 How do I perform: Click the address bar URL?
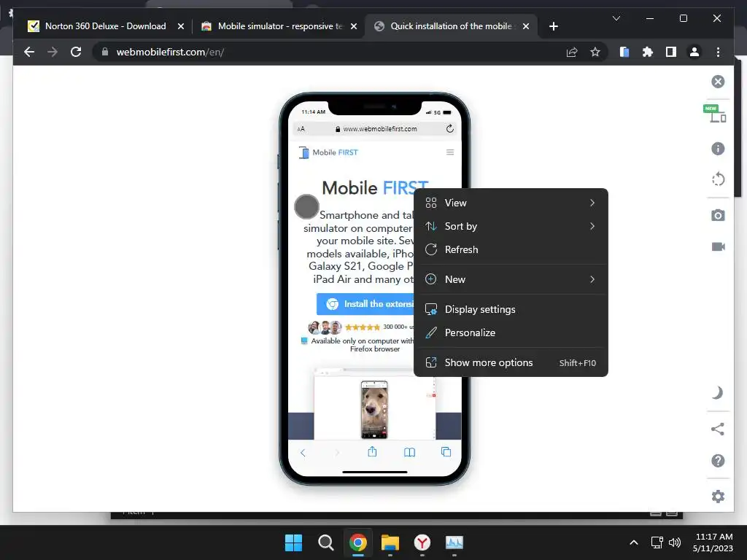(x=170, y=52)
